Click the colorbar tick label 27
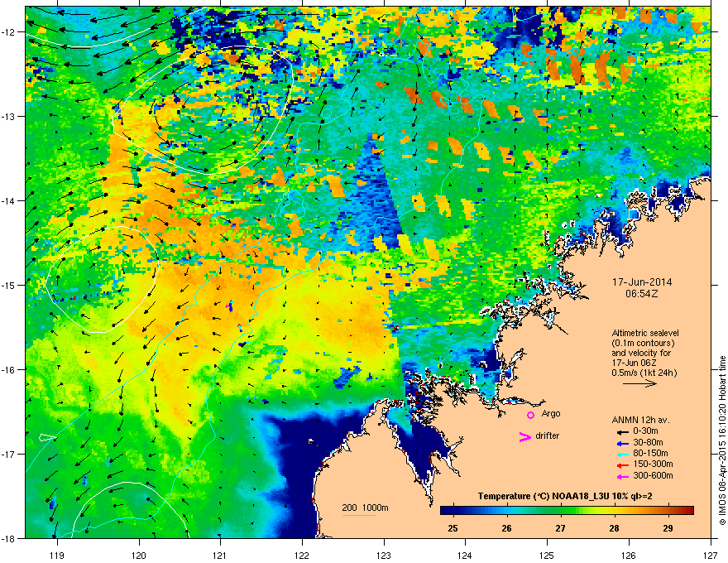Image resolution: width=728 pixels, height=563 pixels. (x=560, y=528)
